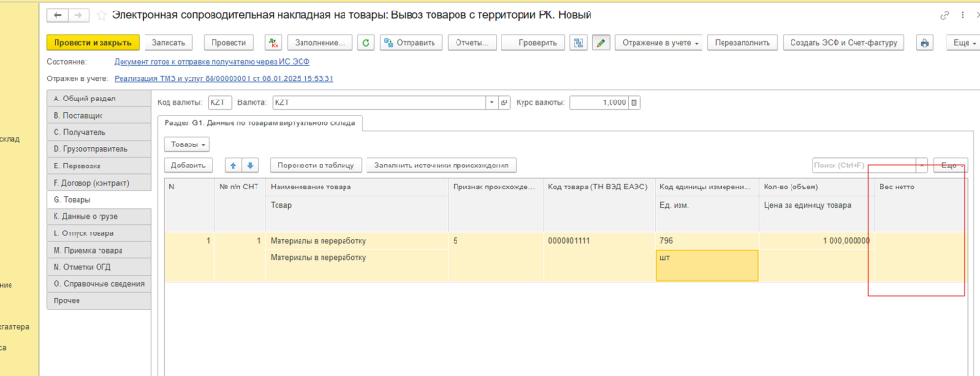980x376 pixels.
Task: Switch to section E. Перевозка
Action: pos(99,166)
